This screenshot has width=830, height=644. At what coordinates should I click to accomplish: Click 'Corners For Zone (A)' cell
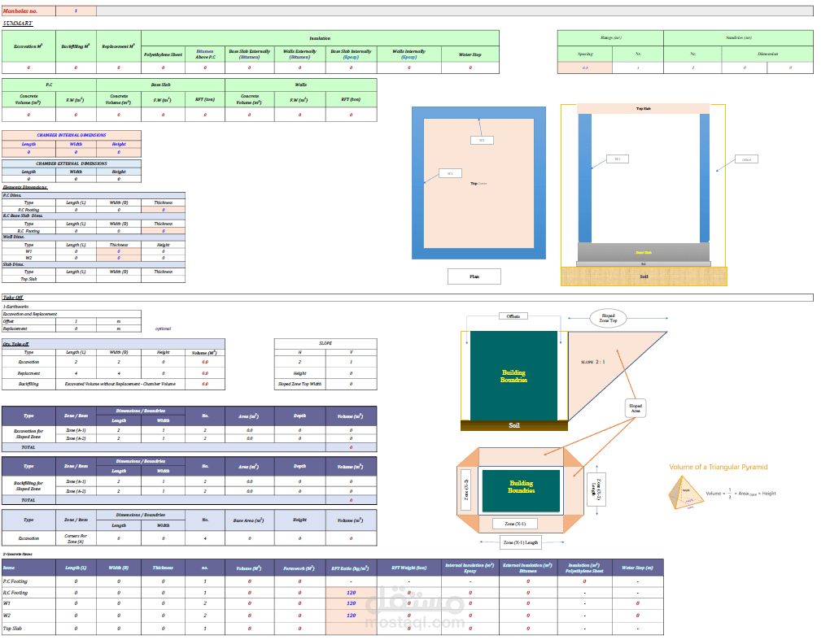click(76, 538)
